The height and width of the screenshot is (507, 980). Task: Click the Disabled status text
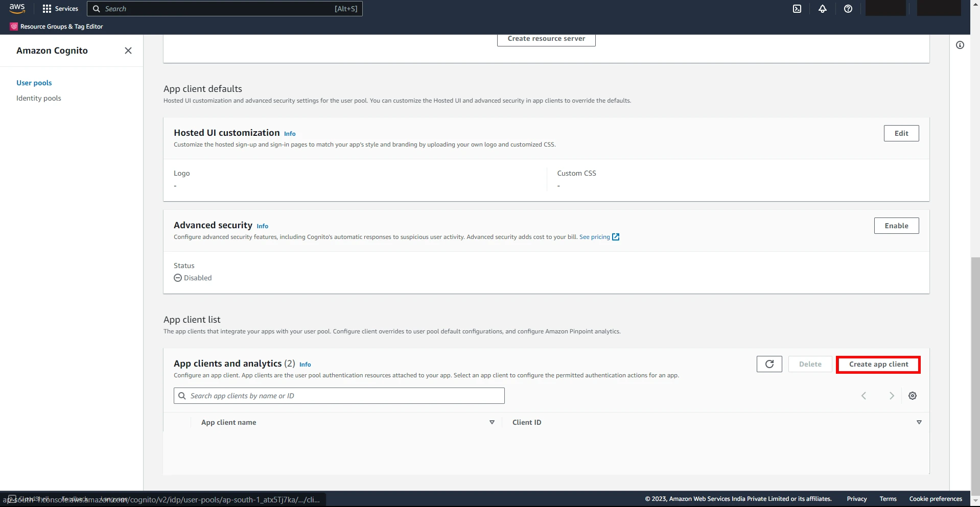coord(198,278)
